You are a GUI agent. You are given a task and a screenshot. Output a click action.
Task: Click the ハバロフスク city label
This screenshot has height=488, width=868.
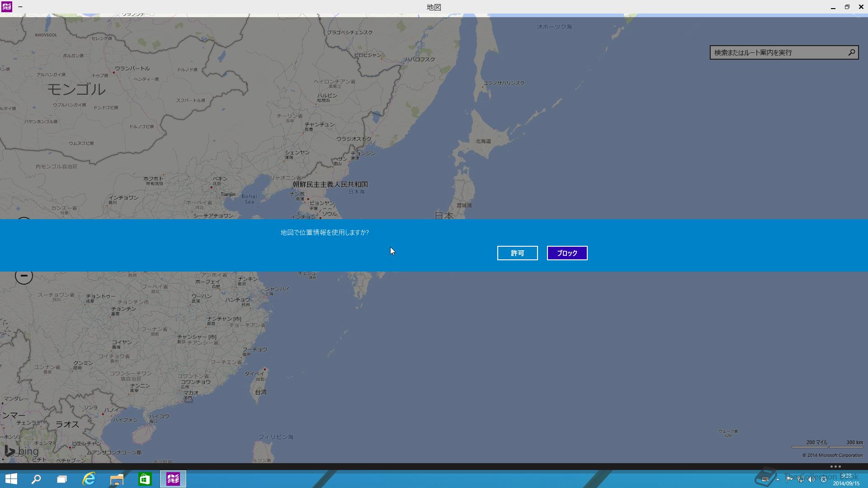(420, 60)
